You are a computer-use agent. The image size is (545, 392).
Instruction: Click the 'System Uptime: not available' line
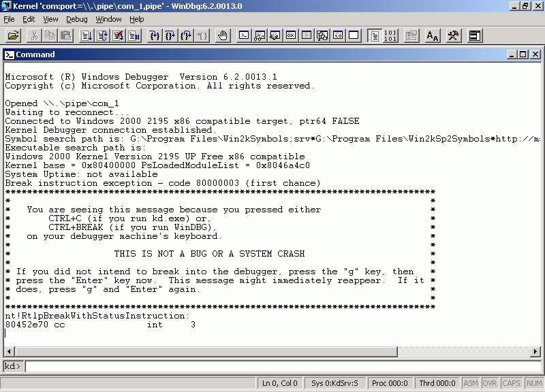click(x=81, y=174)
